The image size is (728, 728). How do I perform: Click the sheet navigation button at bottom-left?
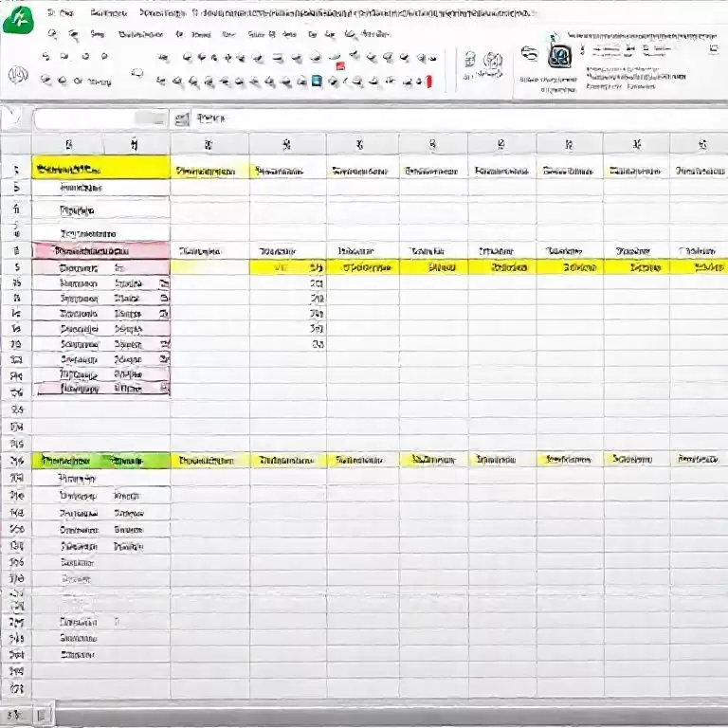pos(13,714)
